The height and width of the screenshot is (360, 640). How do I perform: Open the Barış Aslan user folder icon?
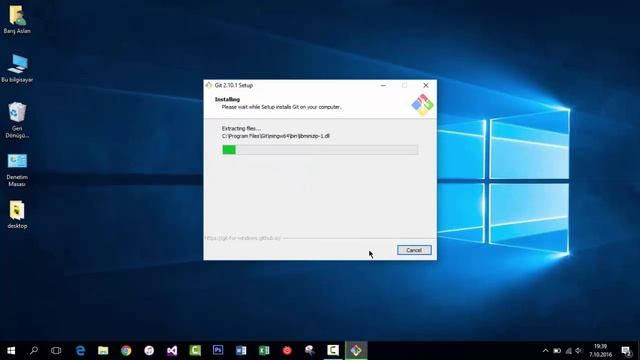tap(17, 20)
